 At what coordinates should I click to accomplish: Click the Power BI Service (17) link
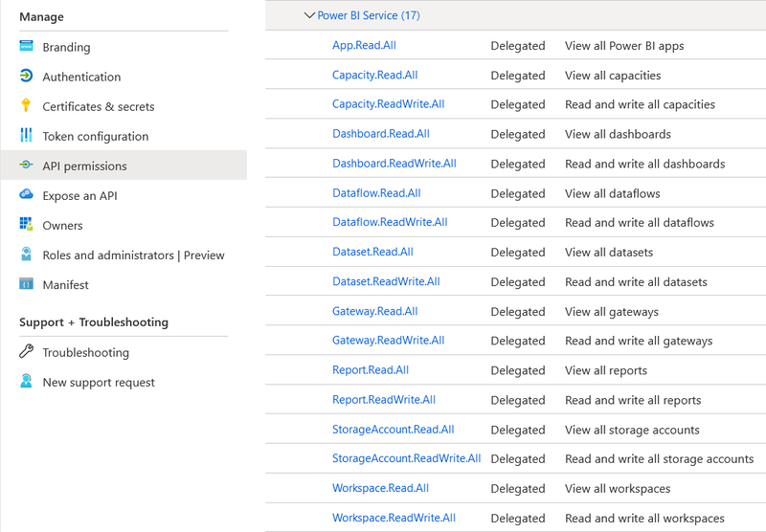[369, 15]
